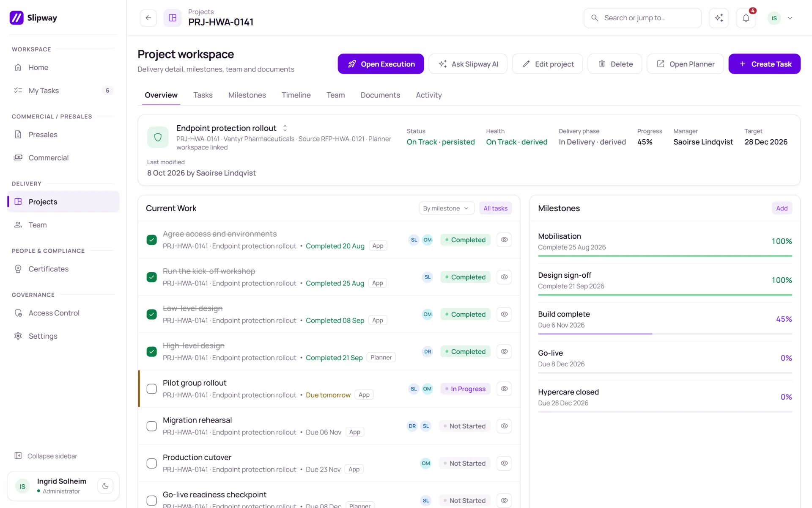Viewport: 812px width, 508px height.
Task: Click Build complete milestone progress bar
Action: (x=665, y=334)
